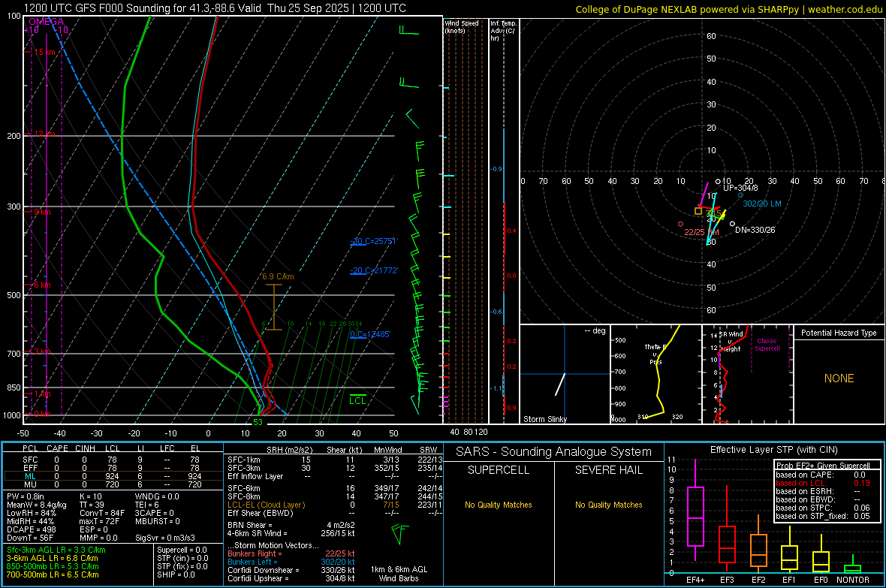Click the 'MeanW = 8.4g/kg' value
The width and height of the screenshot is (886, 588).
pyautogui.click(x=37, y=505)
